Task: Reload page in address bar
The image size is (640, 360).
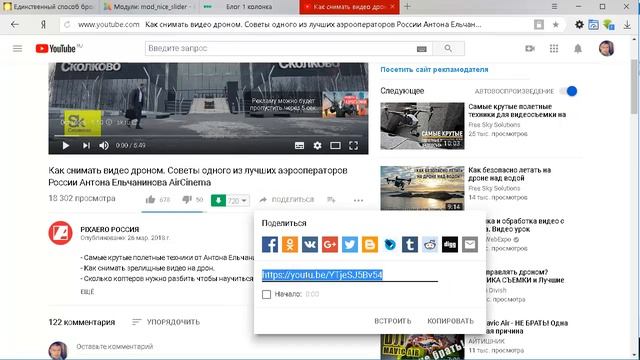Action: [67, 24]
